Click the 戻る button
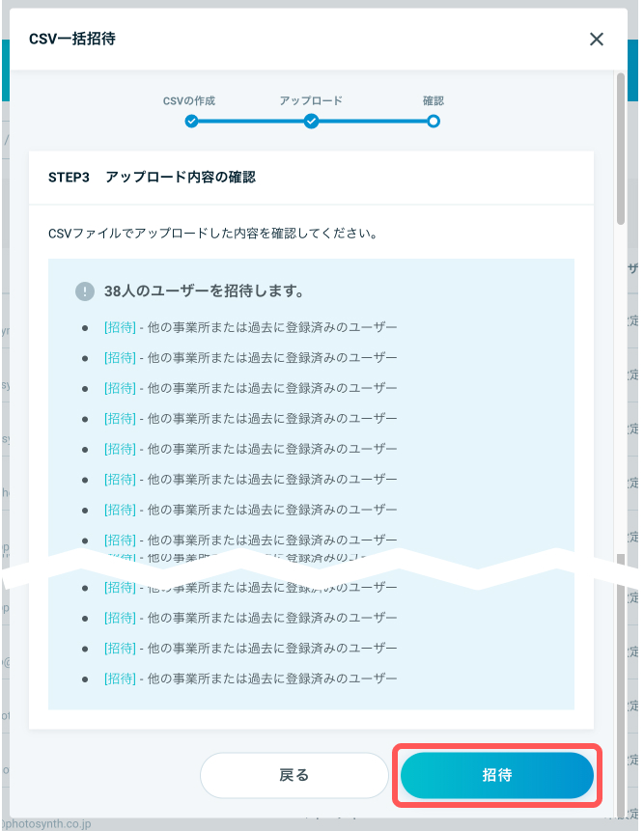The height and width of the screenshot is (831, 644). click(x=294, y=775)
